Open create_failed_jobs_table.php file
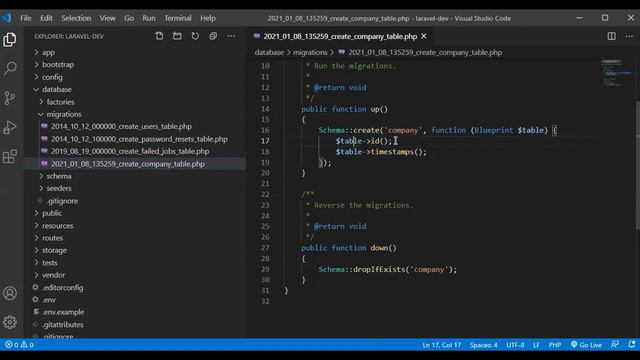Screen dimensions: 640x360 pyautogui.click(x=135, y=151)
